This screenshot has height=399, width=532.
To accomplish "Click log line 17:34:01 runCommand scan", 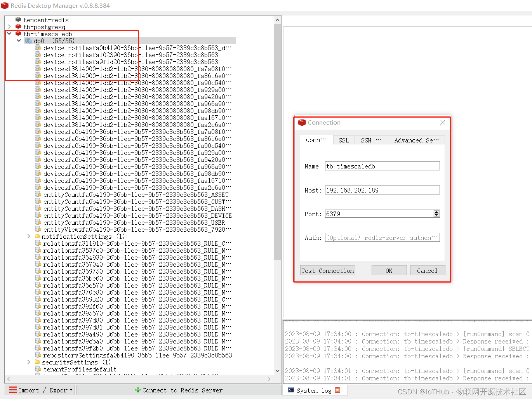I will [407, 371].
